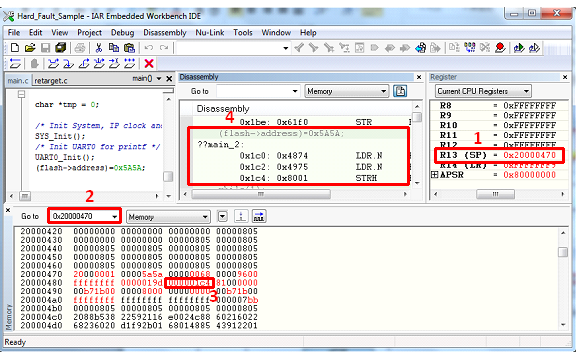This screenshot has width=576, height=360.
Task: Click the Memory window vertical scrollbar thumb
Action: (x=562, y=252)
